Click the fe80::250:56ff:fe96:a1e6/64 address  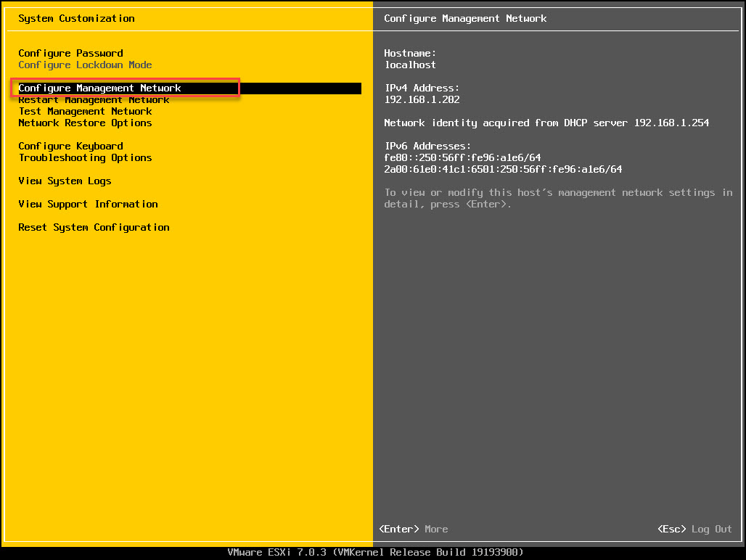[462, 158]
